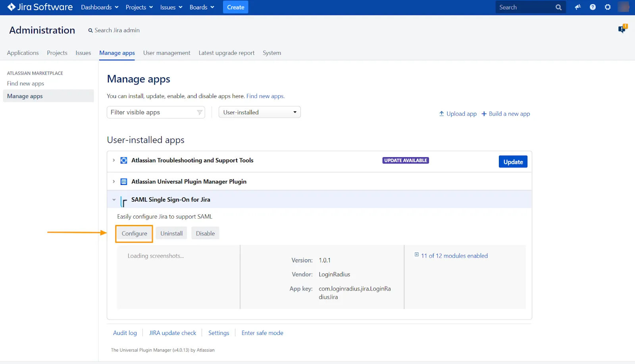Switch to the System tab
The width and height of the screenshot is (635, 364).
coord(272,53)
